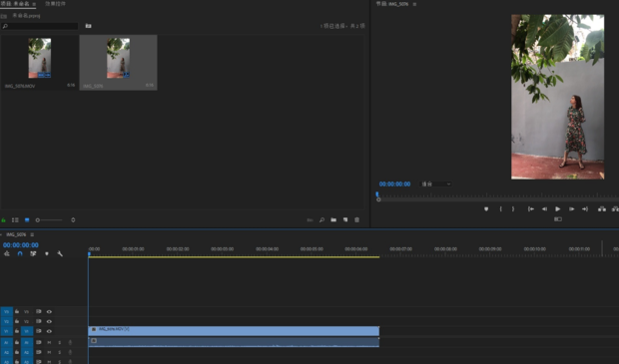Viewport: 619px width, 364px height.
Task: Open the 适合 zoom level dropdown
Action: tap(436, 184)
